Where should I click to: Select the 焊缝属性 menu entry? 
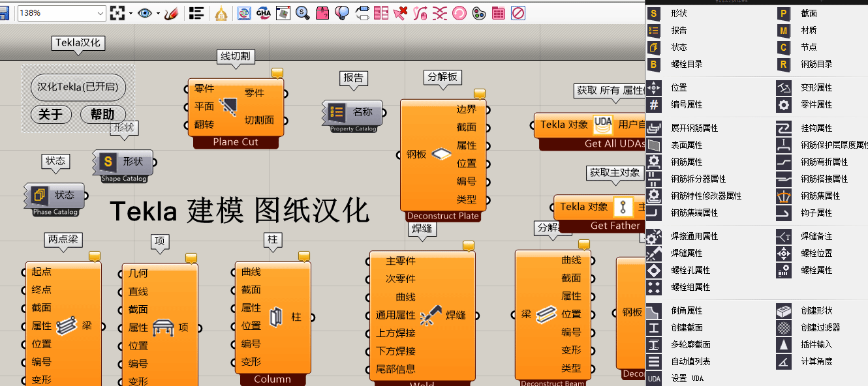click(x=687, y=253)
